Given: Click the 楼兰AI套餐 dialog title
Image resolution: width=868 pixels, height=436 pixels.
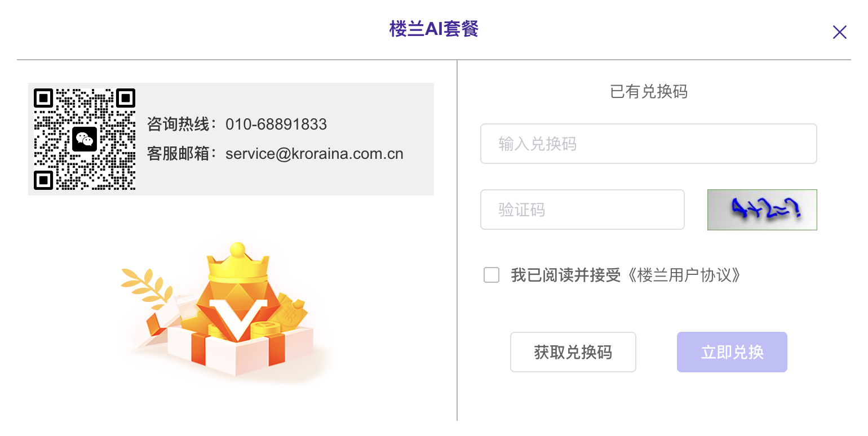Looking at the screenshot, I should coord(433,29).
